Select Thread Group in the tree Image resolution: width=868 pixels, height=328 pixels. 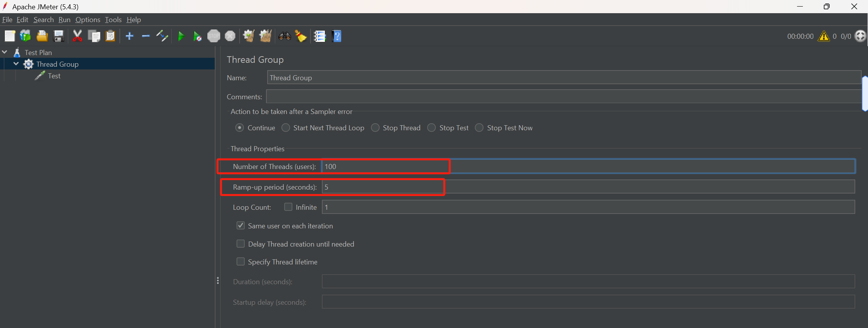point(57,64)
